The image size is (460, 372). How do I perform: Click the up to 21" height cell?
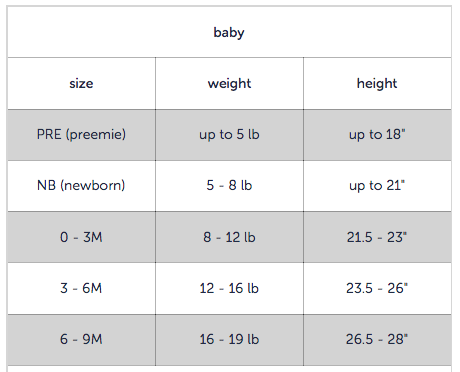coord(377,186)
